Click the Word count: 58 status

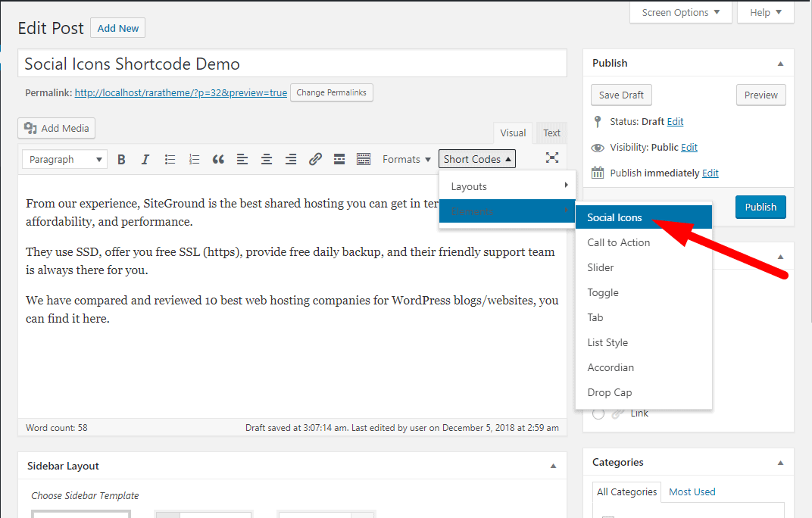[57, 428]
